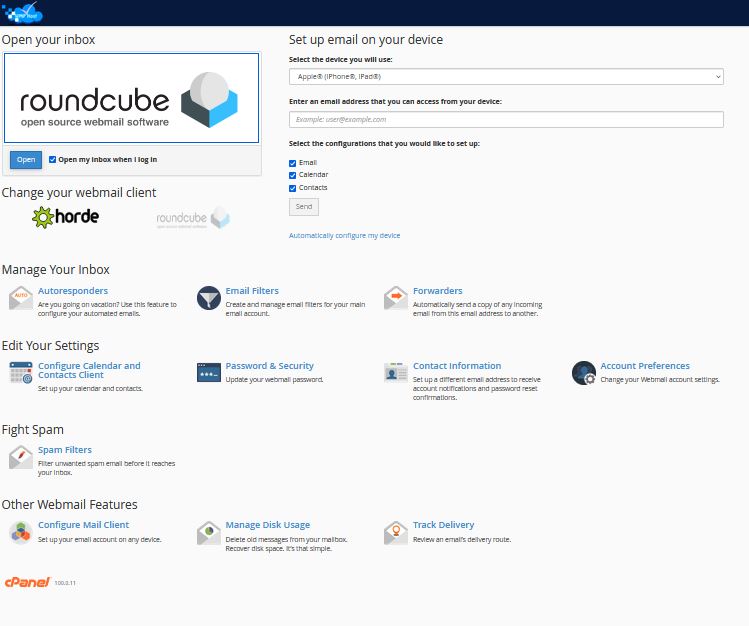The image size is (749, 626).
Task: Click the Password & Security icon
Action: 209,372
